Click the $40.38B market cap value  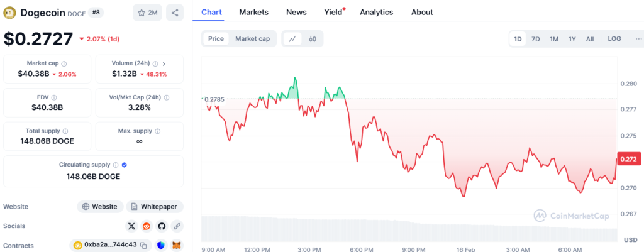tap(34, 74)
